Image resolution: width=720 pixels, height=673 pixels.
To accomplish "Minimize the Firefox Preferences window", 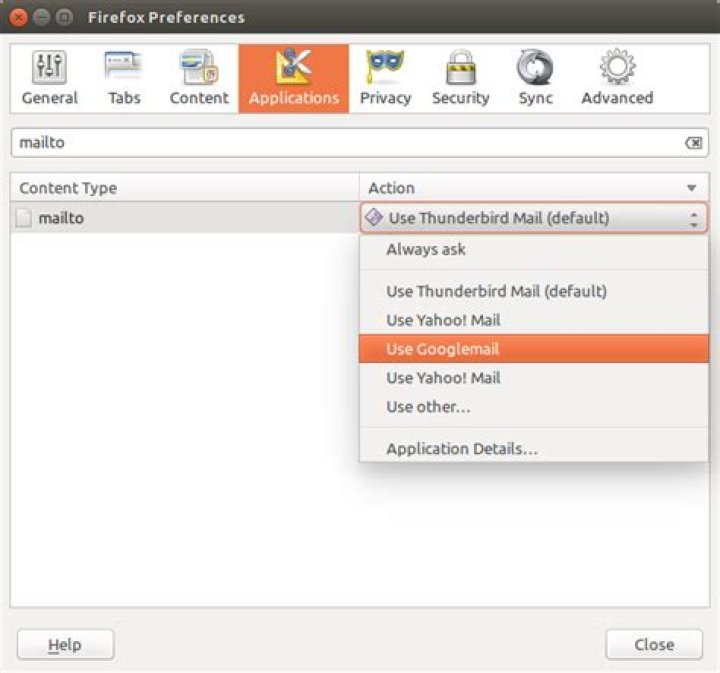I will tap(41, 17).
